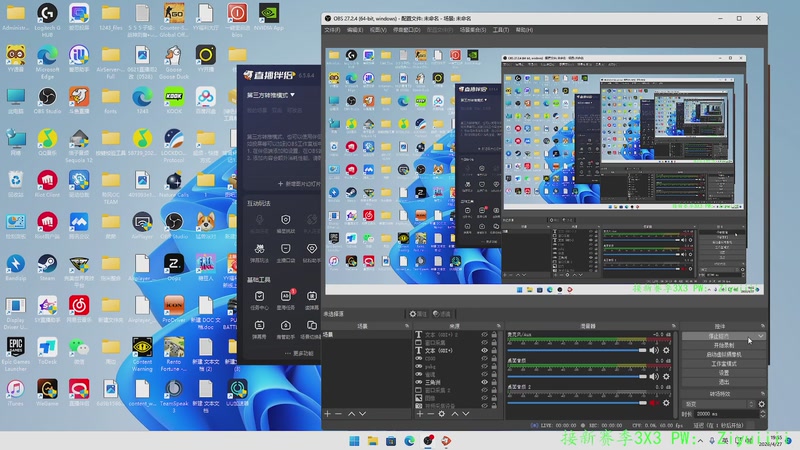Open the 帮助(H) menu in OBS
This screenshot has width=800, height=450.
coord(524,30)
